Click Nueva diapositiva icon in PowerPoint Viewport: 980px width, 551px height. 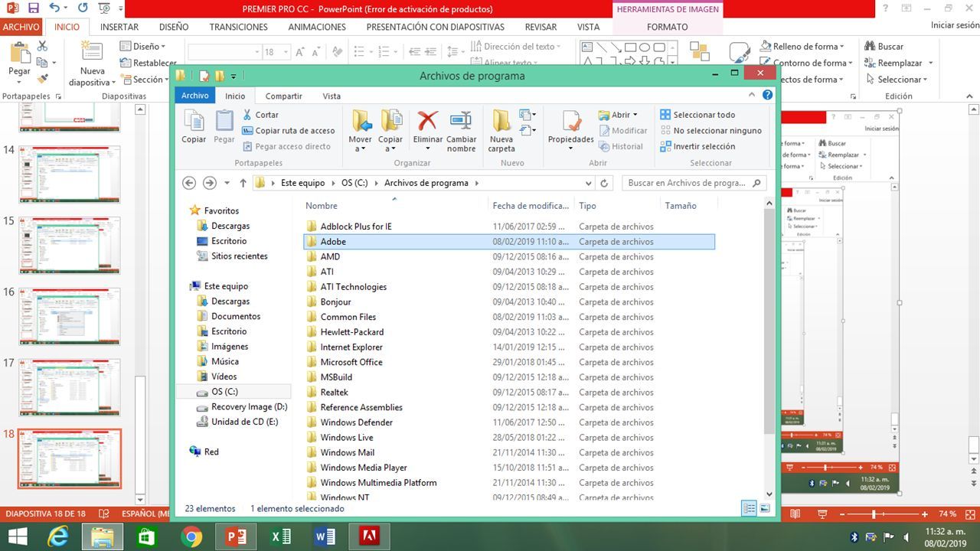tap(92, 52)
